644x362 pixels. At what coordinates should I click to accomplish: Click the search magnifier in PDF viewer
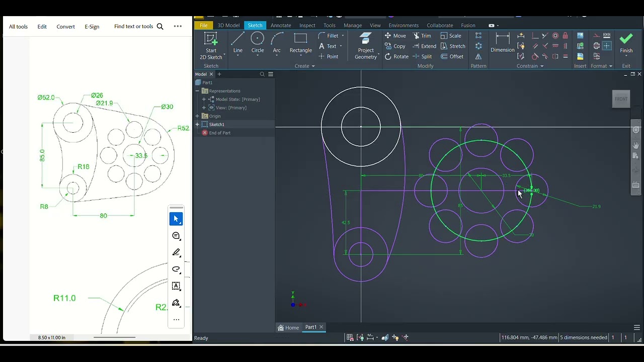tap(160, 27)
